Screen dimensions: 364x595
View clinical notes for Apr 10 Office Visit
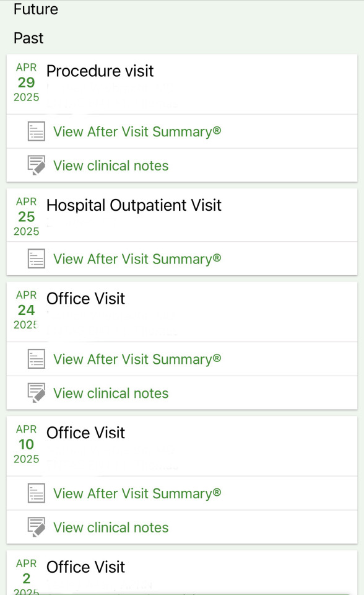coord(111,528)
